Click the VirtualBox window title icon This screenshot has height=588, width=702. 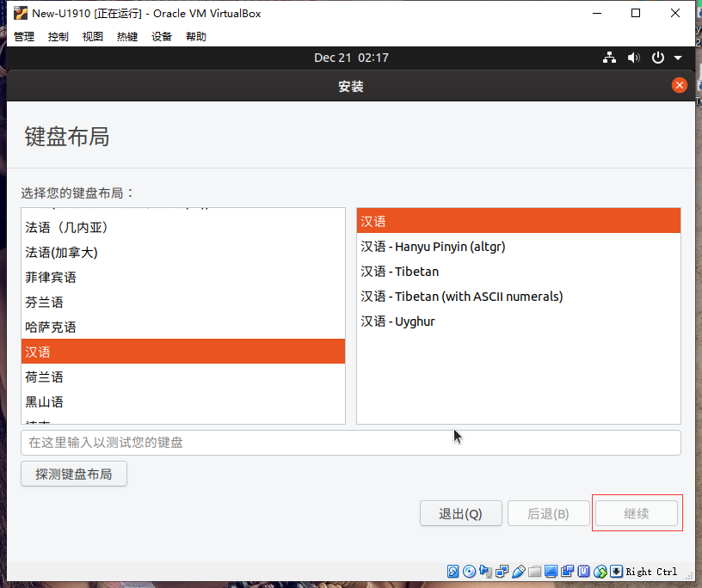click(x=20, y=14)
